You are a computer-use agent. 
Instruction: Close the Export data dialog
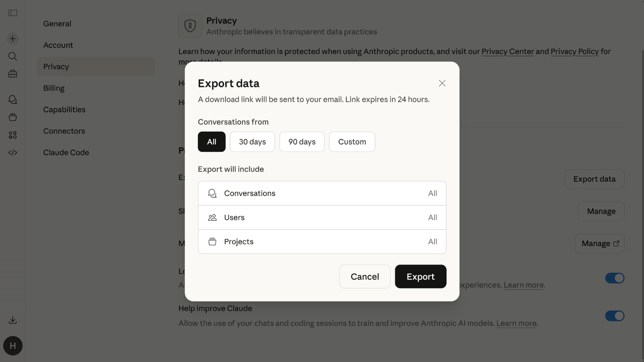click(x=442, y=83)
